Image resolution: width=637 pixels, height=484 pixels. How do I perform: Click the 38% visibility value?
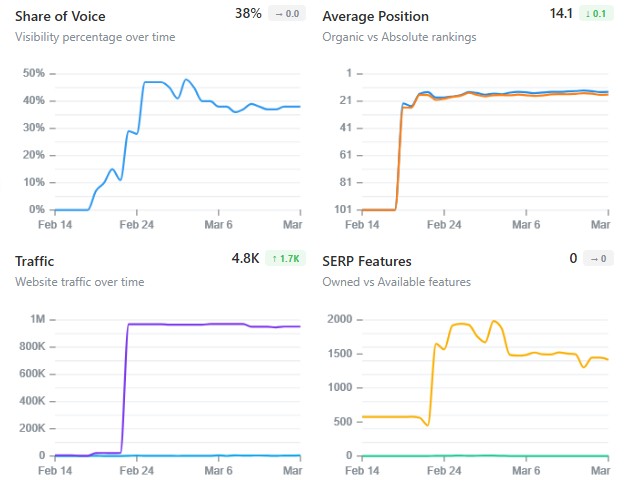coord(249,14)
